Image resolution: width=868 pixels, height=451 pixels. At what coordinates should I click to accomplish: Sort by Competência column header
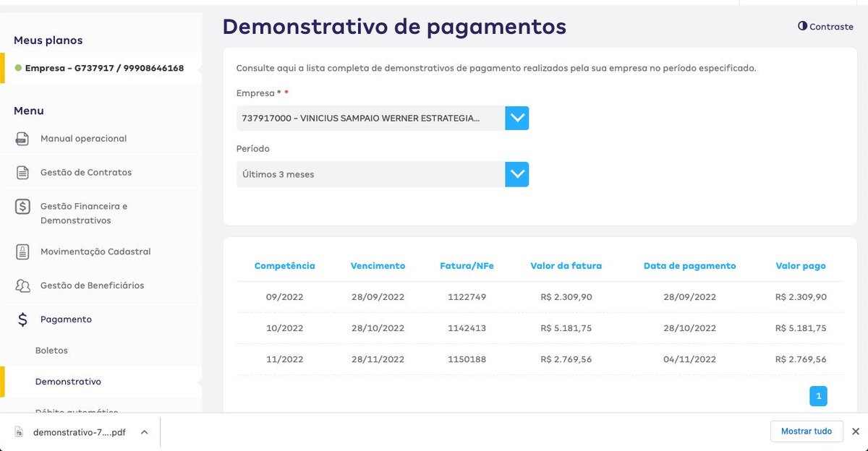click(285, 266)
